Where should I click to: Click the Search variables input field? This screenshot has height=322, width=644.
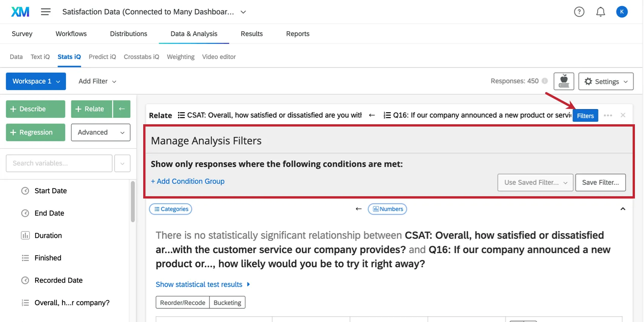coord(59,163)
